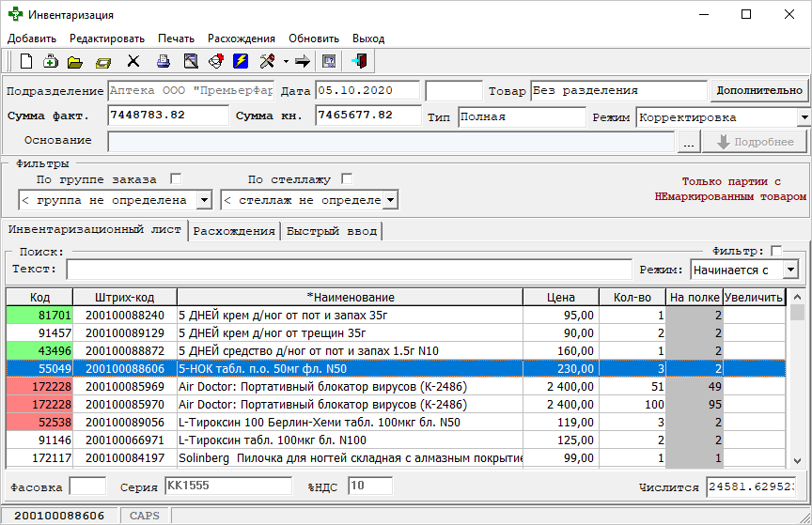Click the exit door icon

(x=358, y=62)
